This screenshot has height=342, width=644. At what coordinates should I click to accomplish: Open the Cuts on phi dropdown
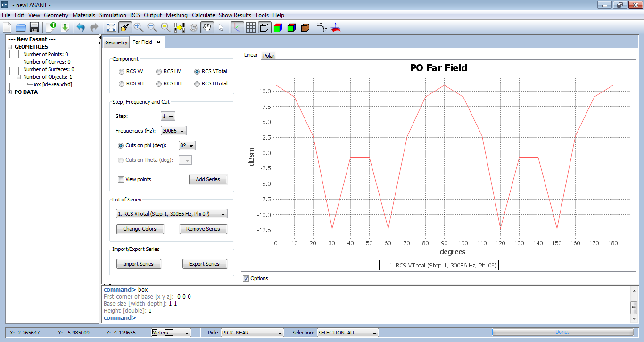click(x=187, y=146)
